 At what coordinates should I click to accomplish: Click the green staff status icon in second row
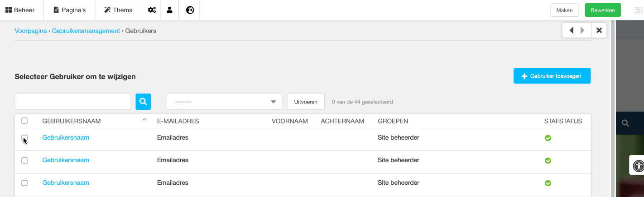[x=548, y=160]
